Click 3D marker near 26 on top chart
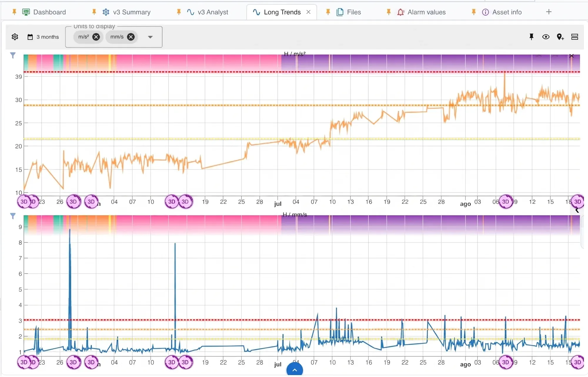 click(73, 202)
